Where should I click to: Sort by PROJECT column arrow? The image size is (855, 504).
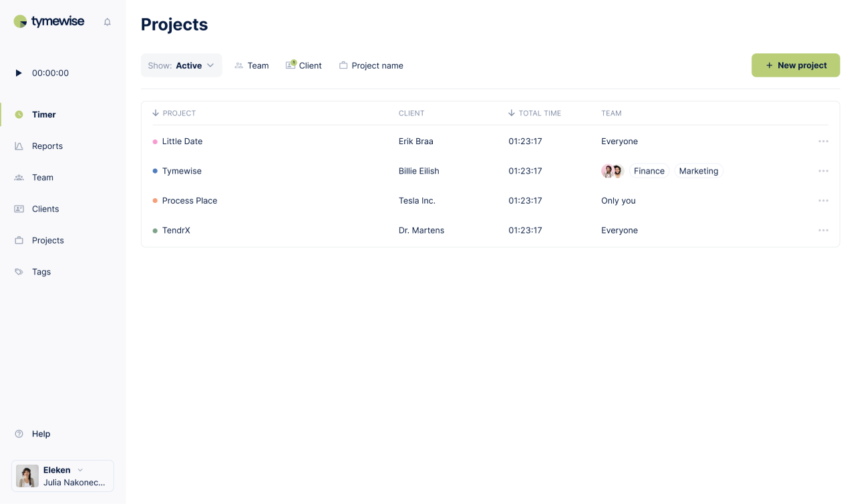pyautogui.click(x=156, y=113)
